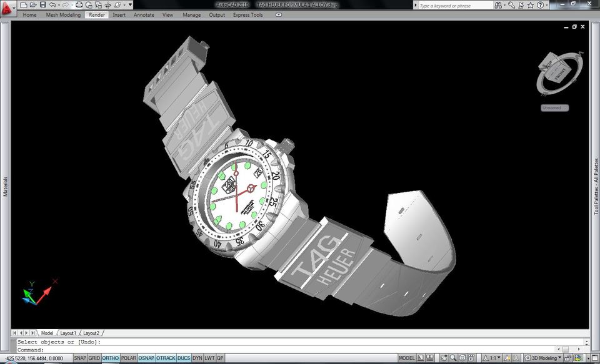Launch ShowMotion from the status bar
The width and height of the screenshot is (600, 364).
(472, 358)
